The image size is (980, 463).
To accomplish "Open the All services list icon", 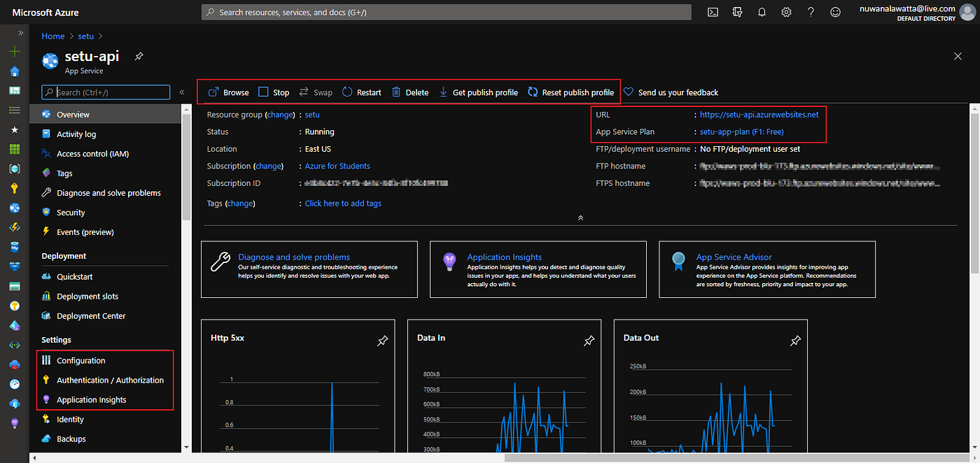I will (x=15, y=111).
